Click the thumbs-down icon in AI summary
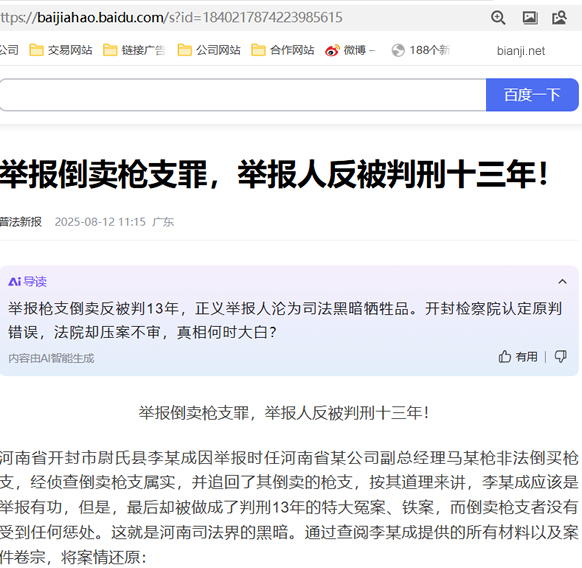582x568 pixels. (560, 356)
